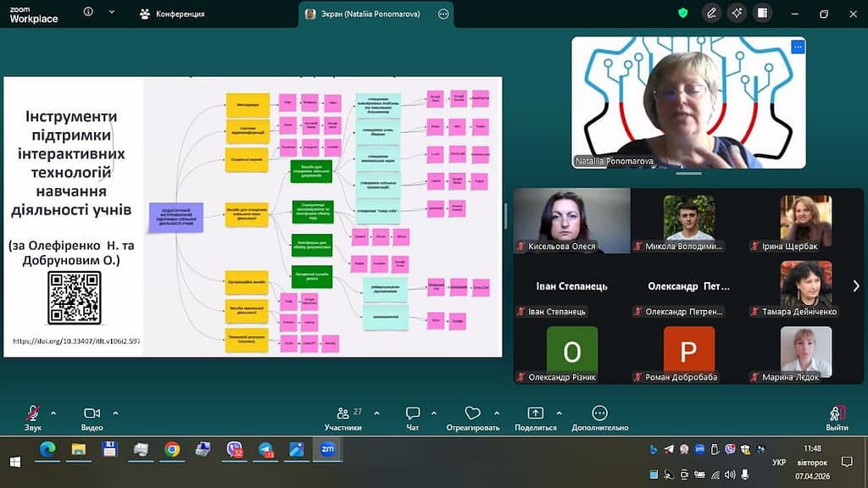Image resolution: width=868 pixels, height=488 pixels.
Task: Click the Отреагировать reactions heart icon
Action: click(473, 414)
